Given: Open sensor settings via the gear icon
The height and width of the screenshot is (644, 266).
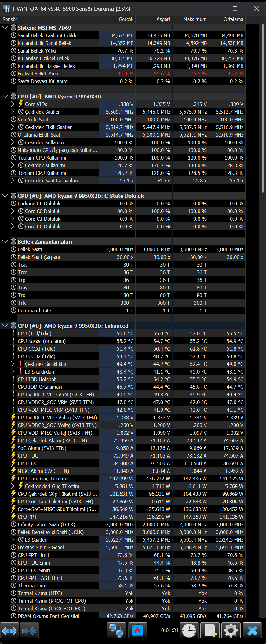Looking at the screenshot, I should [231, 631].
